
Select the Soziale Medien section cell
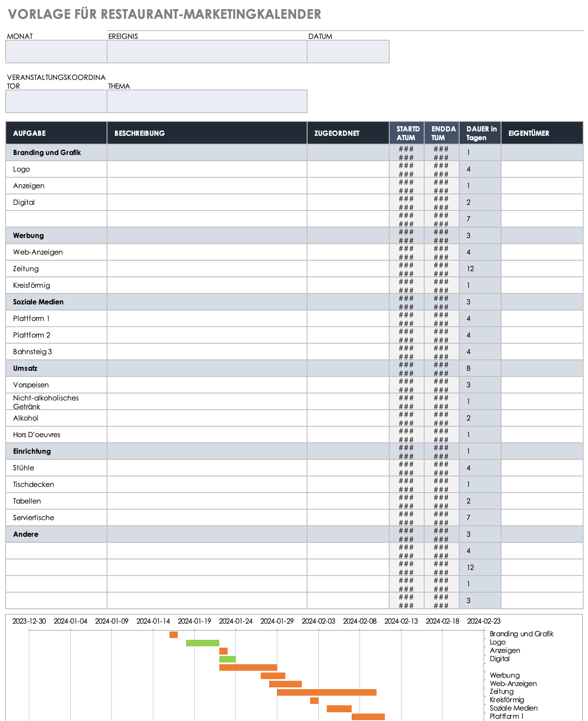(56, 302)
